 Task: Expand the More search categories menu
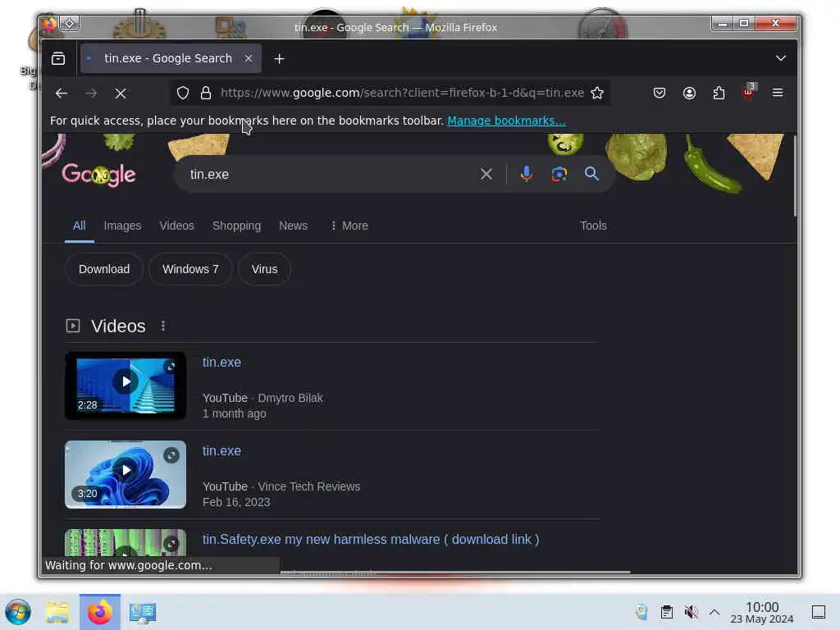point(349,226)
